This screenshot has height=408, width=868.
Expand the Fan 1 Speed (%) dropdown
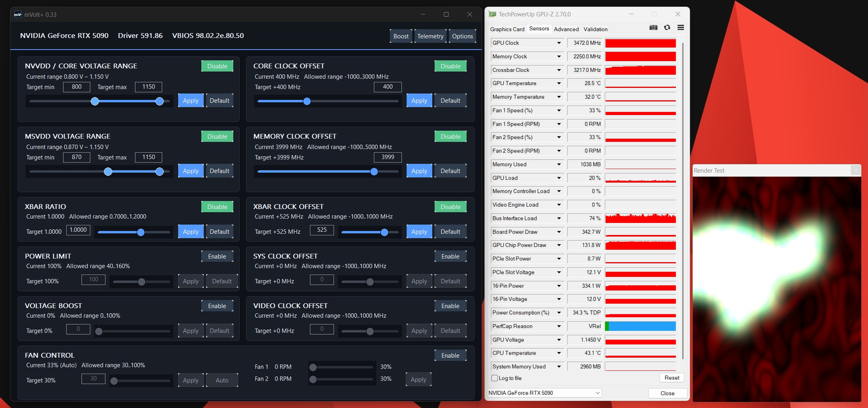coord(559,110)
